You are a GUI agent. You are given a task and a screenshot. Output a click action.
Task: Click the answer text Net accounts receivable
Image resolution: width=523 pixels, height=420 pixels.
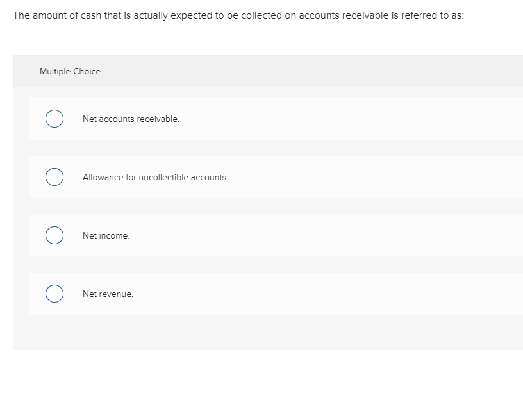(x=131, y=119)
